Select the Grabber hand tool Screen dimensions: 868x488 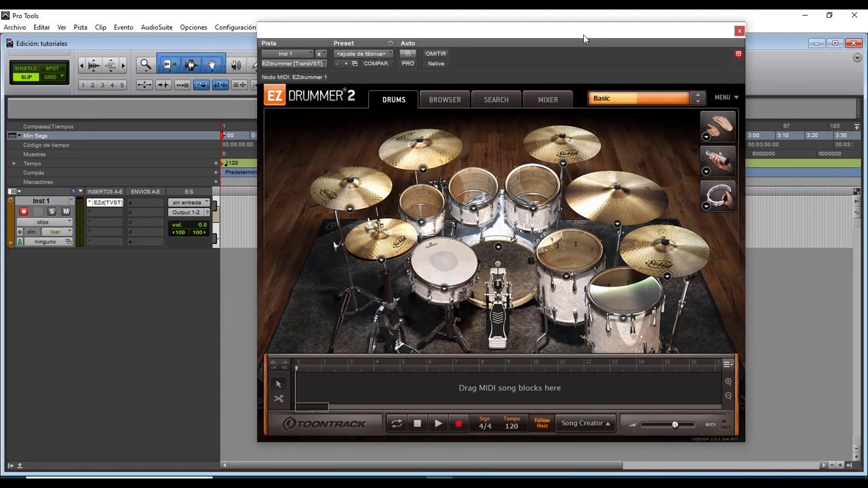[212, 65]
